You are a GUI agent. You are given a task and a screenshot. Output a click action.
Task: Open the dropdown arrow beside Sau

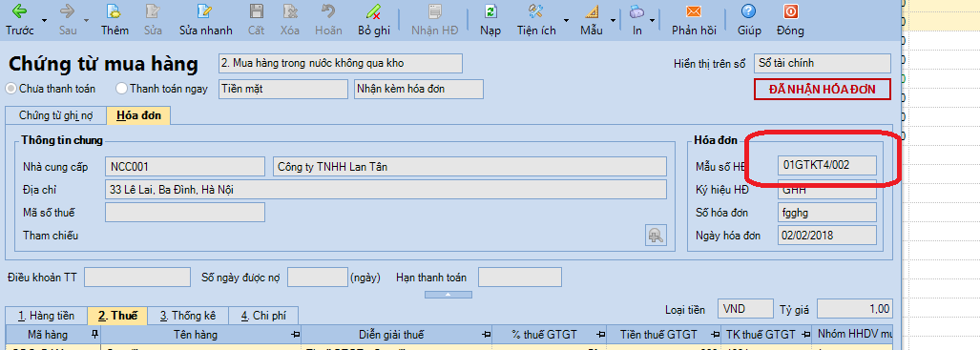tap(86, 21)
